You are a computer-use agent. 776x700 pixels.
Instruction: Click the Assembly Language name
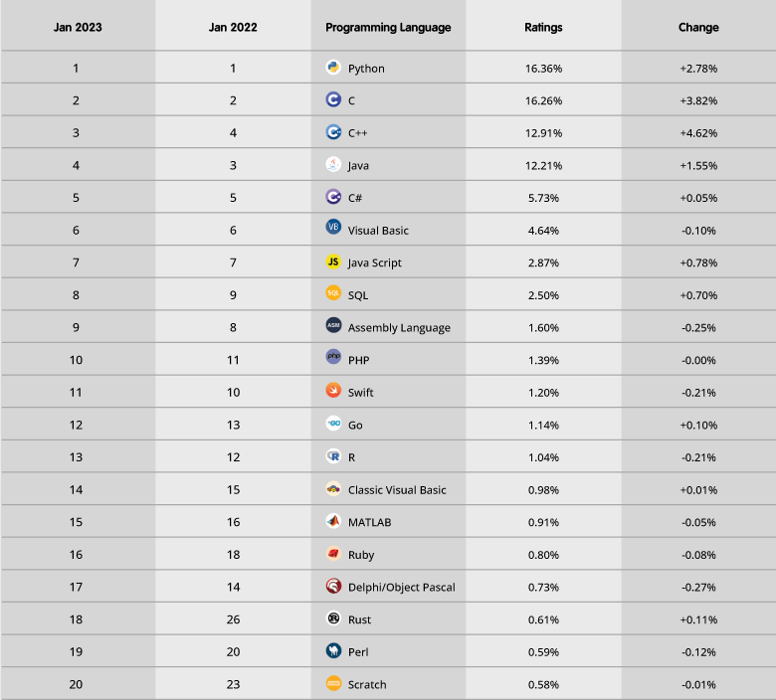399,328
